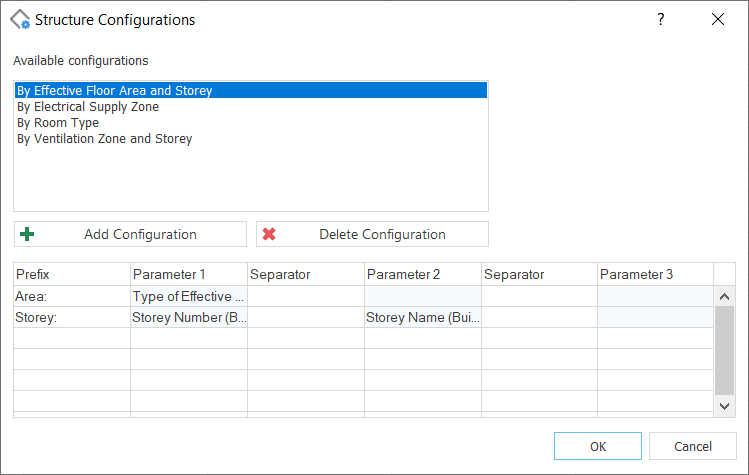Click the Parameter 3 column header

[x=655, y=274]
